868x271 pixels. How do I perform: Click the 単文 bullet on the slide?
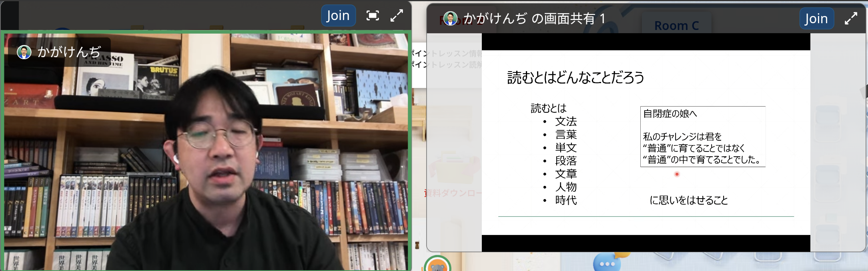566,147
